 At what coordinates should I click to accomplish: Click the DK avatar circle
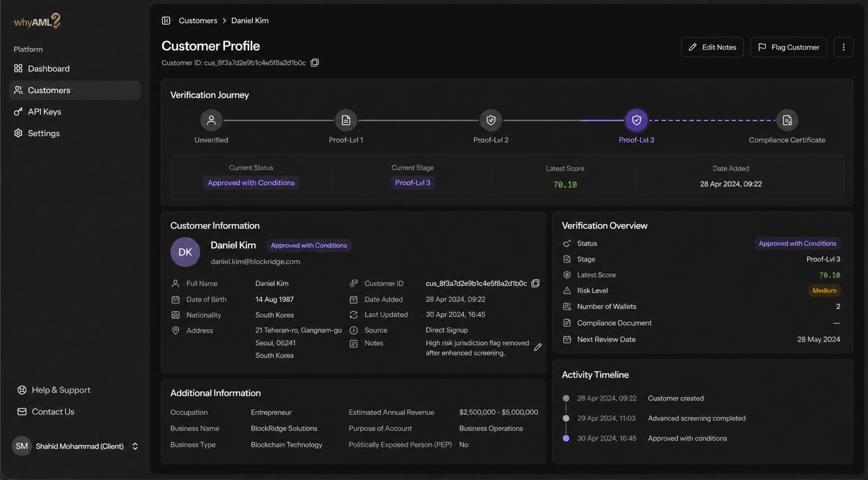185,252
